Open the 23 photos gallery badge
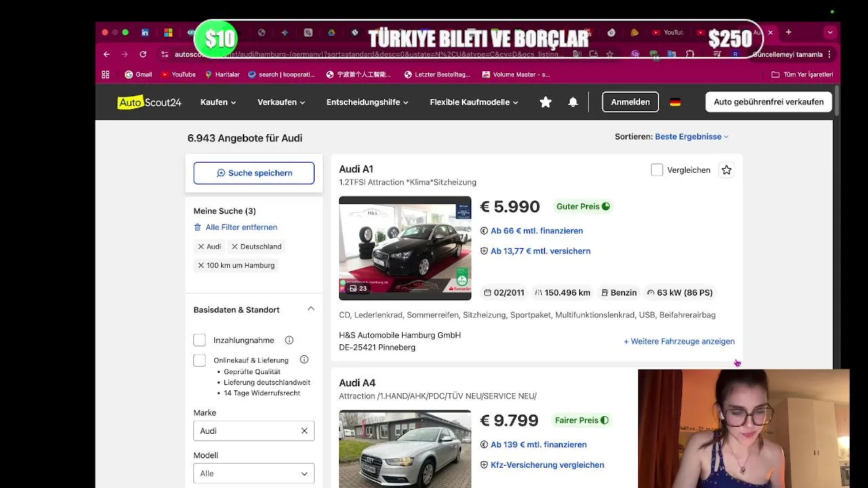Image resolution: width=868 pixels, height=488 pixels. coord(357,288)
